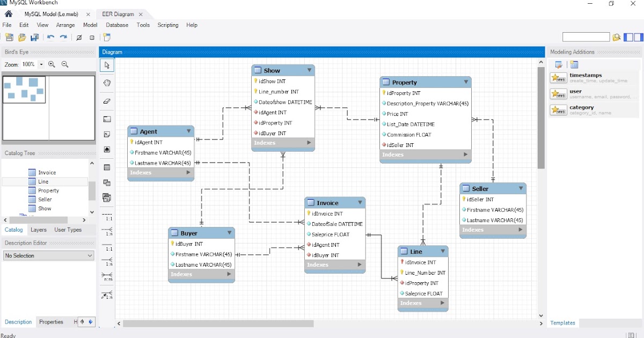Switch to the Layers tab
The image size is (644, 338).
coord(39,230)
